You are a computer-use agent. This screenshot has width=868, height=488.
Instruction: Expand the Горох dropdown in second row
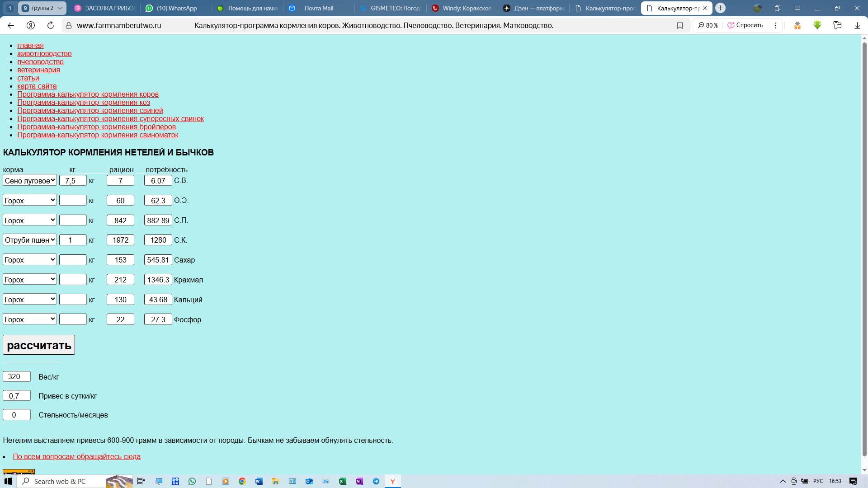[30, 200]
